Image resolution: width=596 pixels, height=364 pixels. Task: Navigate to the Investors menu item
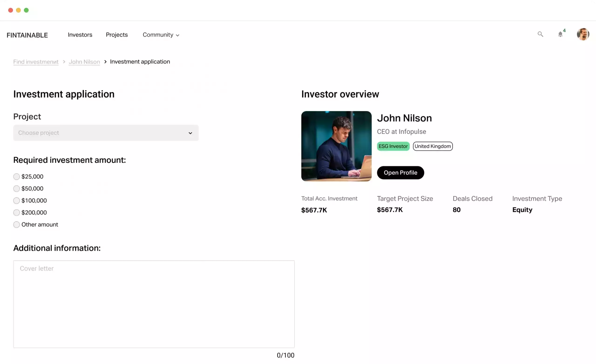click(80, 34)
